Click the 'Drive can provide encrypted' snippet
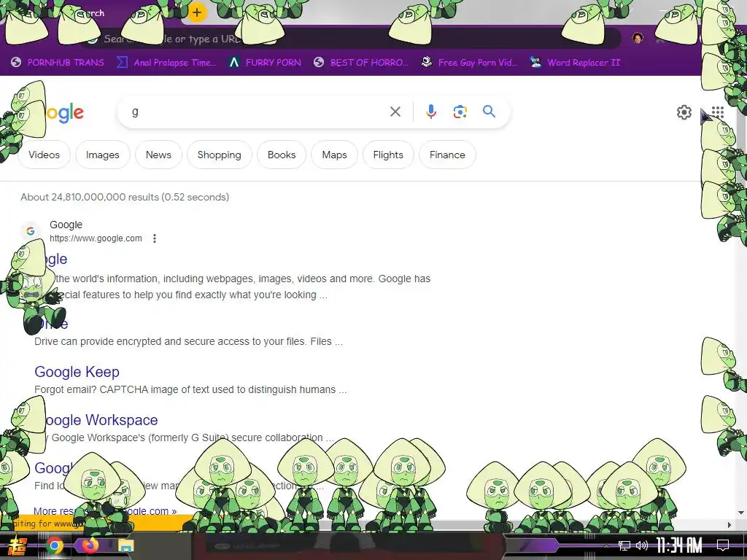Screen dimensions: 747x560 (x=188, y=341)
